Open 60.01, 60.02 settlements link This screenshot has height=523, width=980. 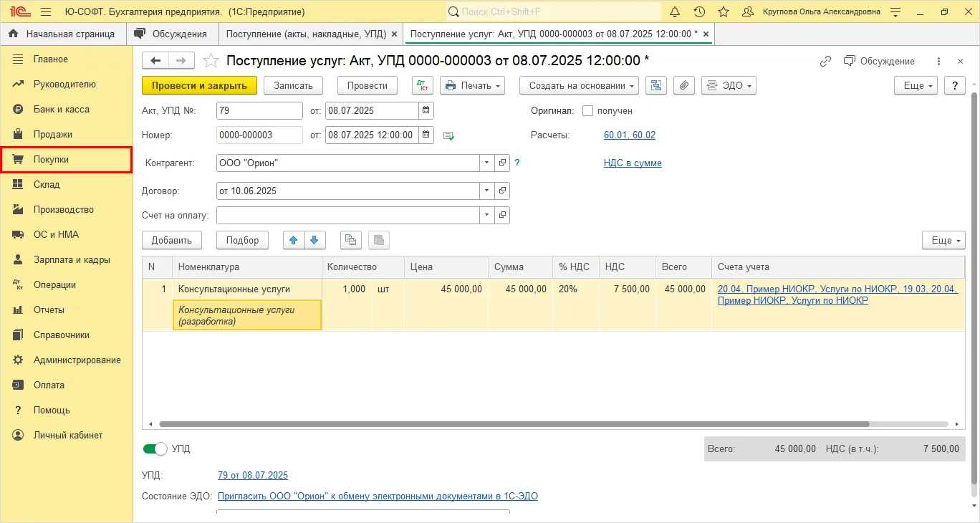click(x=630, y=135)
